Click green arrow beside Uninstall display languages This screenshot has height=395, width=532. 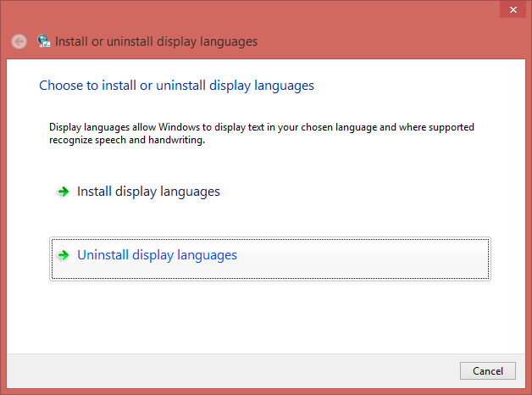(62, 255)
